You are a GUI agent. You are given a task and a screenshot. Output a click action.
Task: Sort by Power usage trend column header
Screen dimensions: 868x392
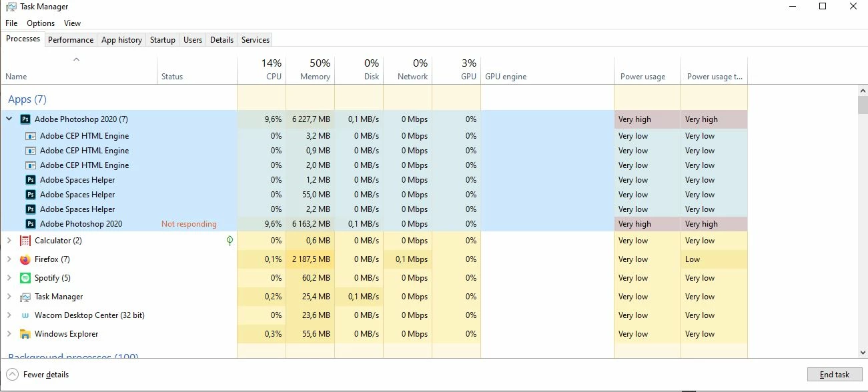tap(714, 69)
